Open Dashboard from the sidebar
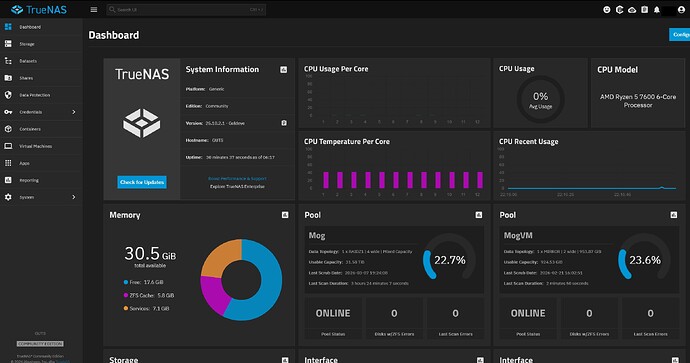690x363 pixels. coord(41,27)
